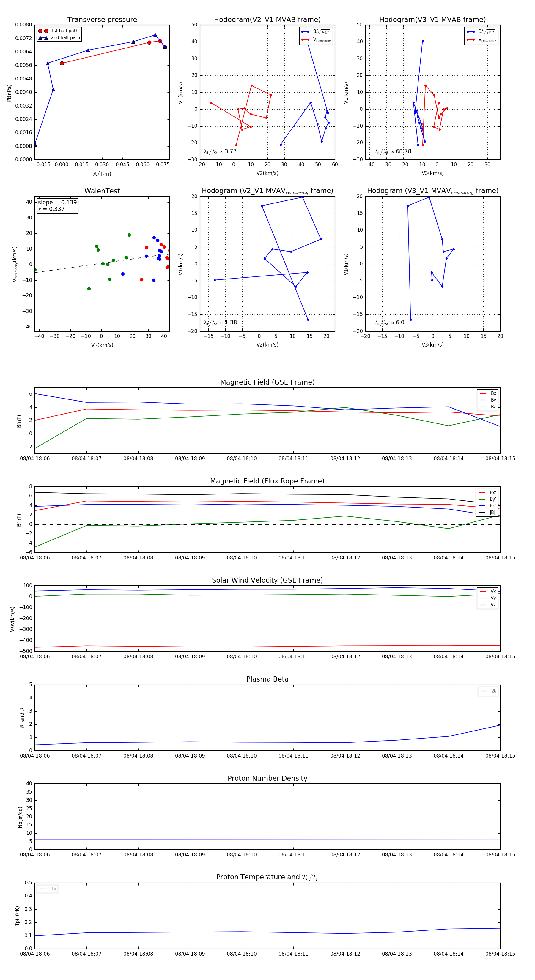
Task: Click the 'Vsw(km/s)' y-axis label
Action: click(12, 619)
